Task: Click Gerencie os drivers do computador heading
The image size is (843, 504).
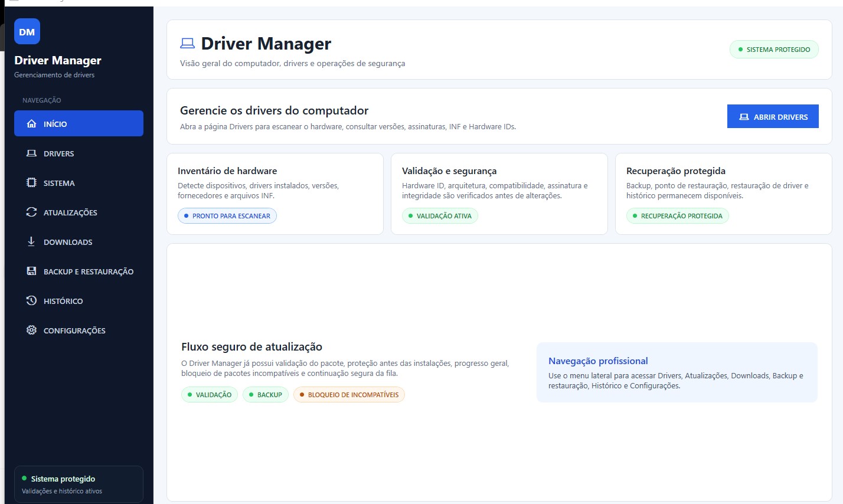Action: pos(274,111)
